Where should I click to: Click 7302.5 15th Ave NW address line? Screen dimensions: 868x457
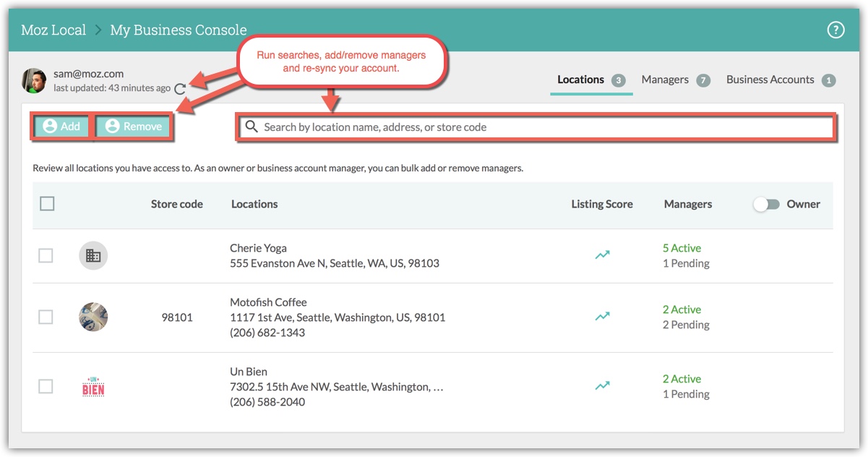point(337,387)
